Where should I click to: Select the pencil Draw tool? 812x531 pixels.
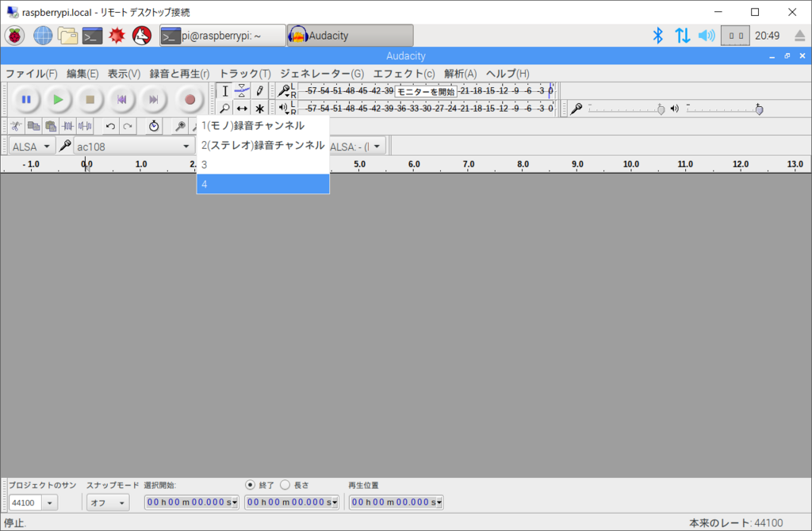click(x=259, y=91)
